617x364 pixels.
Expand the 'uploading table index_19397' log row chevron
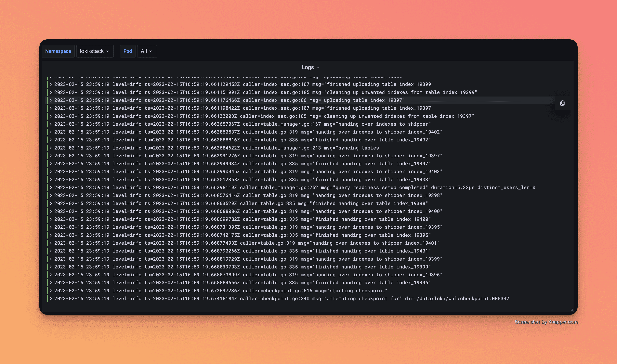pyautogui.click(x=51, y=100)
